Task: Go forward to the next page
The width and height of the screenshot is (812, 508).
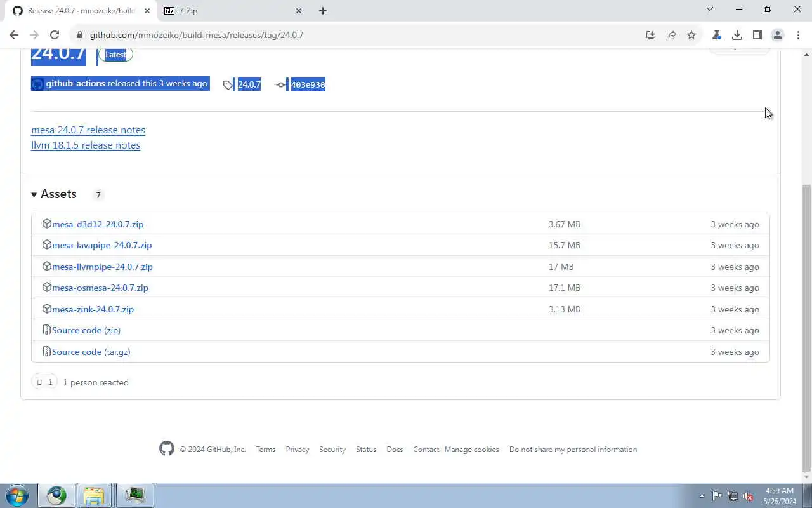Action: (x=34, y=35)
